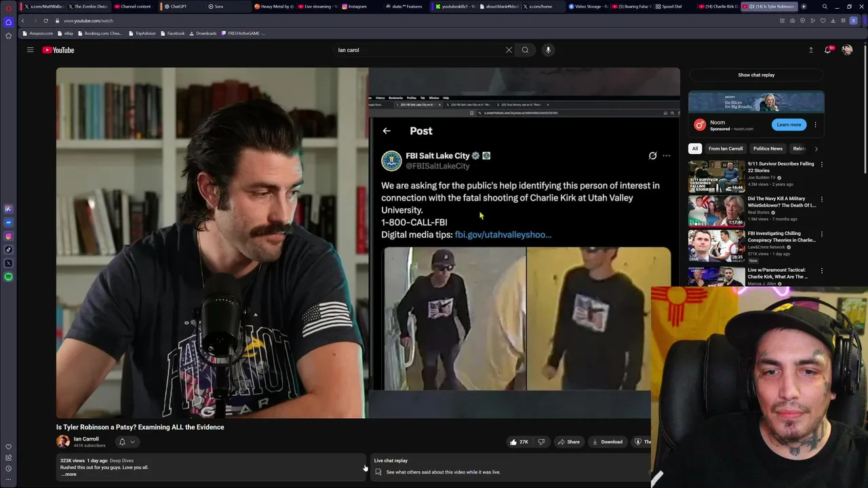Open sidebar three-dot setup menu
The width and height of the screenshot is (868, 488).
coord(8,479)
